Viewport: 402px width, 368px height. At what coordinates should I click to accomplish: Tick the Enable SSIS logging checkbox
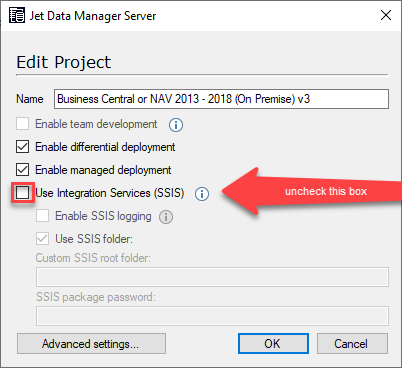pyautogui.click(x=43, y=216)
